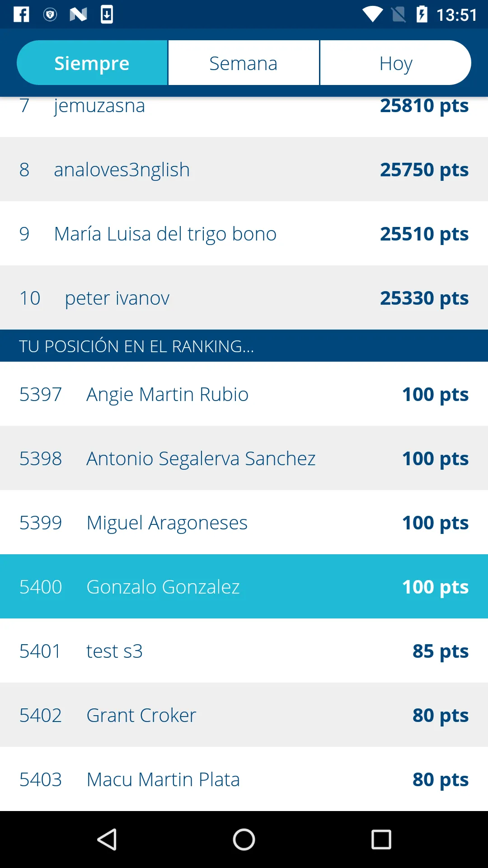The height and width of the screenshot is (868, 488).
Task: Tap the Android back navigation button
Action: [x=107, y=840]
